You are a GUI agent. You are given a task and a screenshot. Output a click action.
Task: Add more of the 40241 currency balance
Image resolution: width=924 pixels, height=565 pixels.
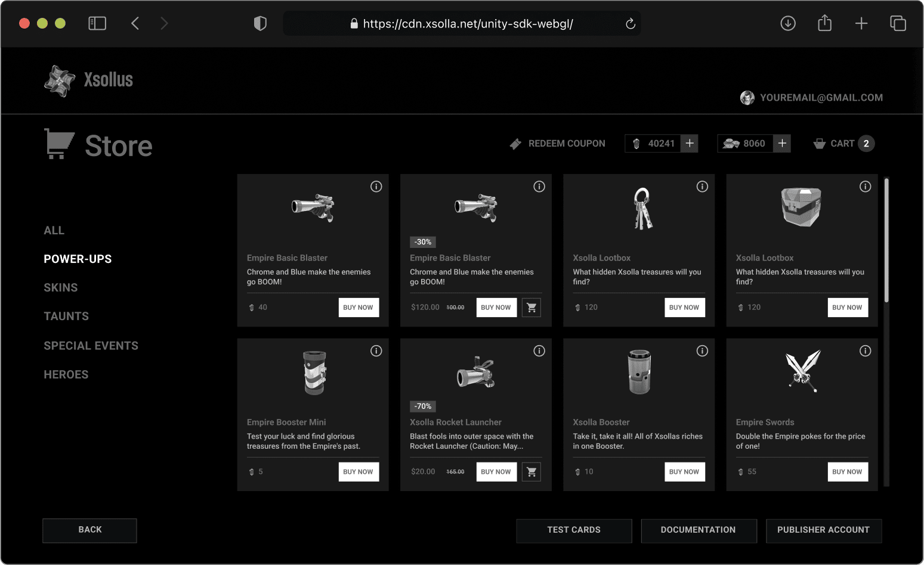point(690,144)
